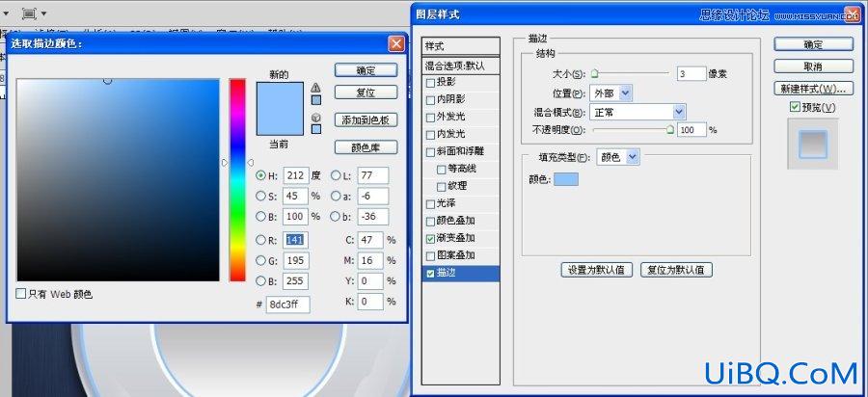The image size is (868, 397).
Task: Close the 选取描边颜色 color picker dialog
Action: coord(395,43)
